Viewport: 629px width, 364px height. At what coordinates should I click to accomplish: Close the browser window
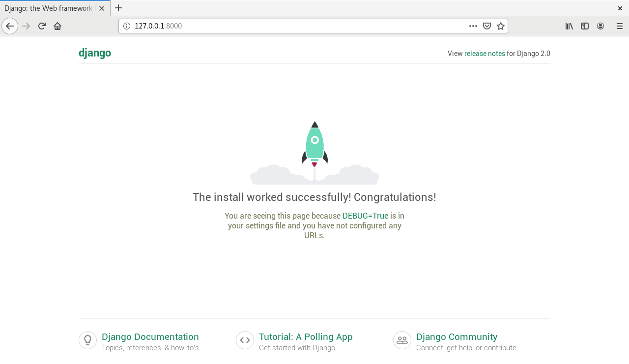620,8
